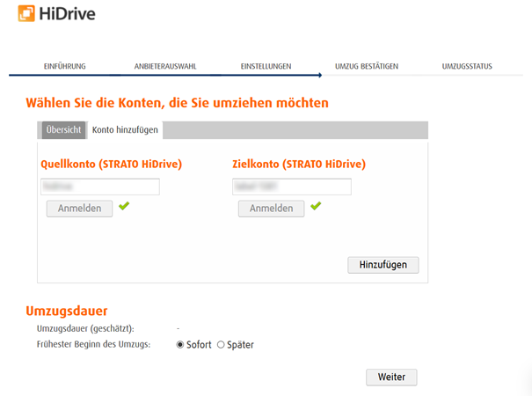Click the HiDrive logo icon
The height and width of the screenshot is (396, 532).
tap(26, 13)
